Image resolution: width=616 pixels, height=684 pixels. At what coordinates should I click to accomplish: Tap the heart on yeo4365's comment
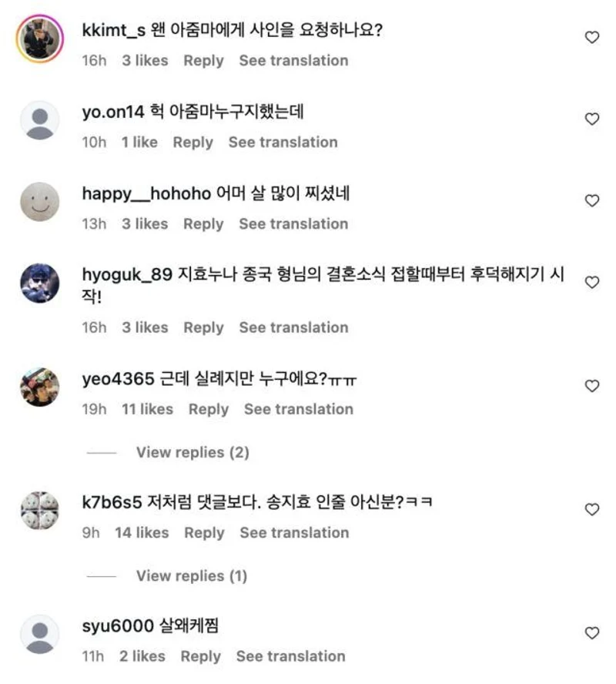[x=592, y=386]
